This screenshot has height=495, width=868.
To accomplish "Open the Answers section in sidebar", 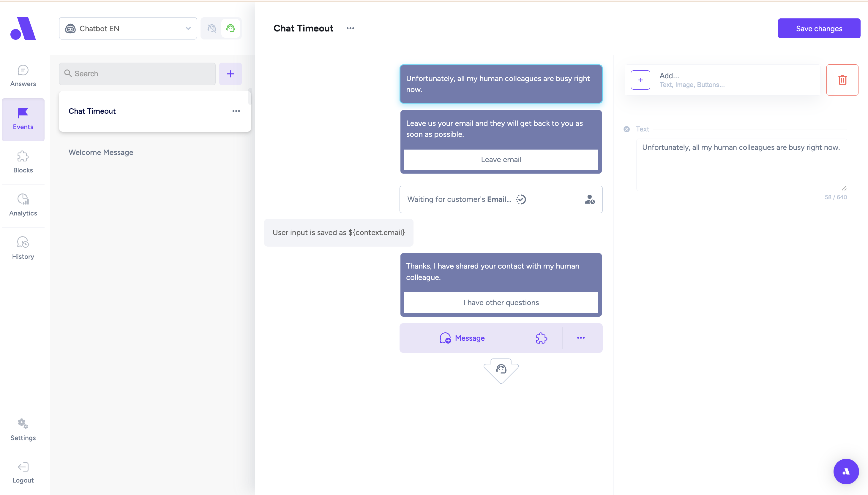I will (x=23, y=76).
